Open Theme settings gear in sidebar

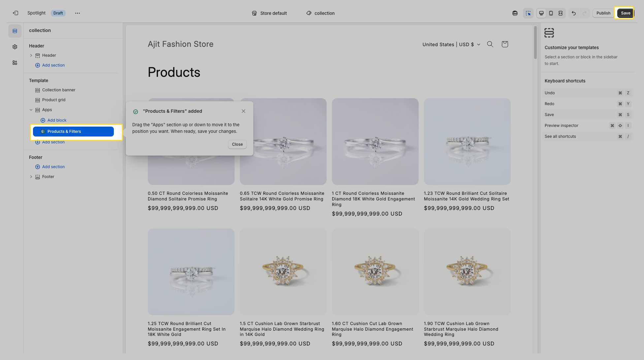[15, 46]
